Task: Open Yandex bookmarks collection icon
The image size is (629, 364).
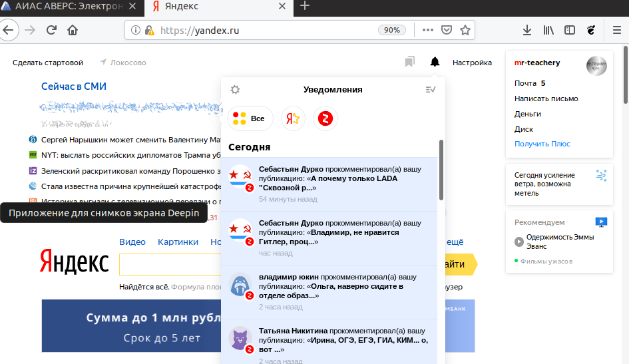Action: point(409,62)
